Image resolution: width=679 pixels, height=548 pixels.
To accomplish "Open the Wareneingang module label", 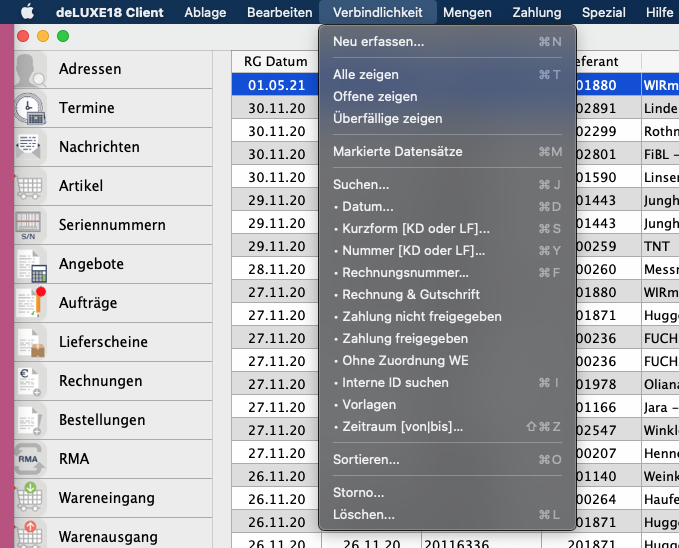I will coord(107,498).
